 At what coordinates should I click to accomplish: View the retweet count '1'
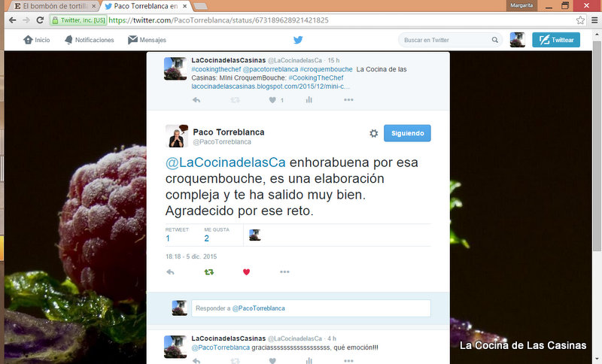[x=168, y=238]
